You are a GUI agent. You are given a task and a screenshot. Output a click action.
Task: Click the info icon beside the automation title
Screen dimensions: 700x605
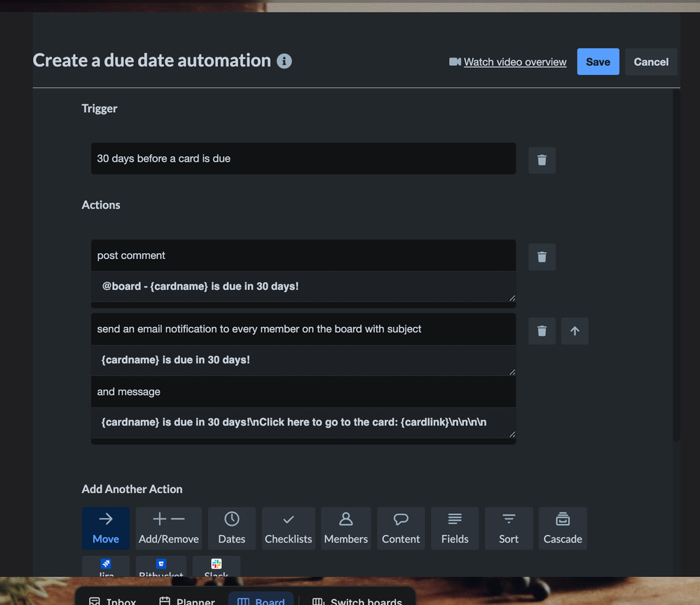284,61
